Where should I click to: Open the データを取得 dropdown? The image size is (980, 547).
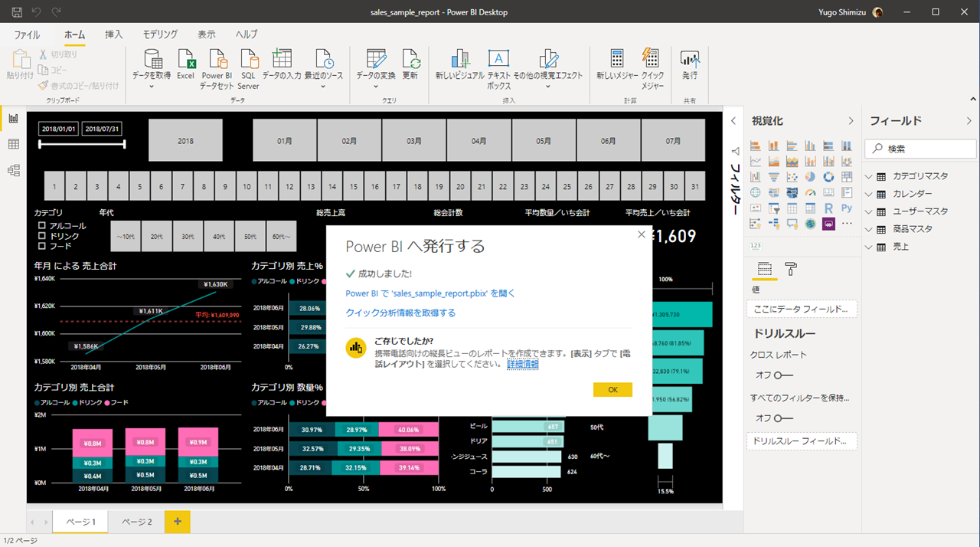point(152,86)
